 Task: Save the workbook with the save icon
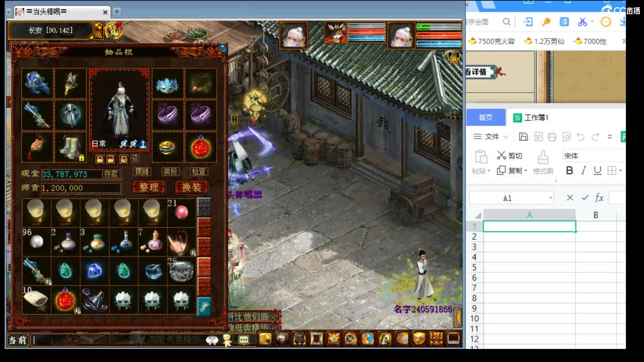click(523, 137)
